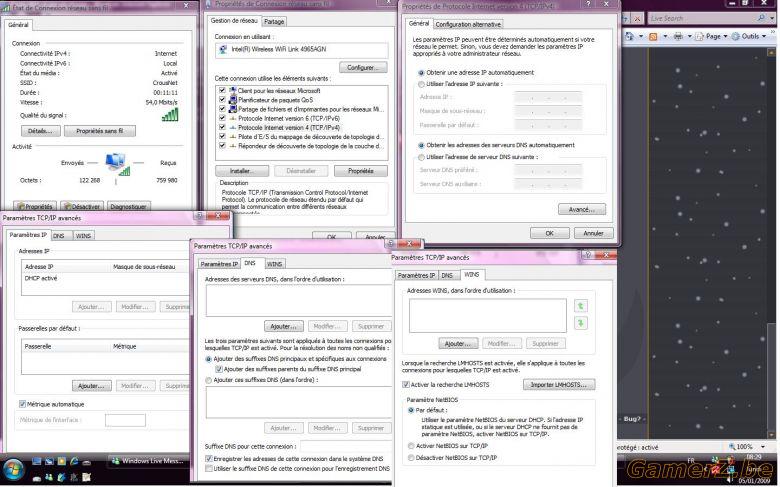The height and width of the screenshot is (487, 780).
Task: Open Paramètres IP tab in LMHOSTS window
Action: (416, 275)
